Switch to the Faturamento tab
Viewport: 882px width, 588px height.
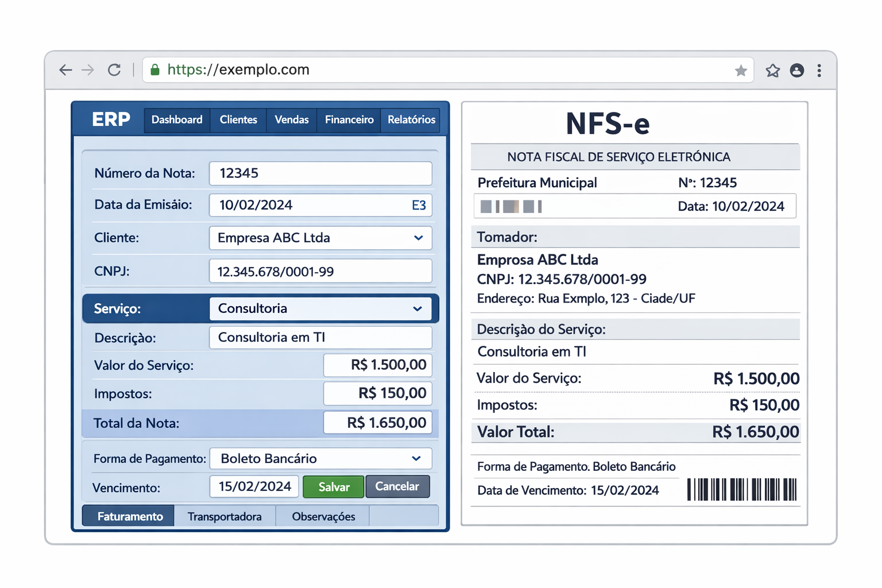[x=129, y=516]
